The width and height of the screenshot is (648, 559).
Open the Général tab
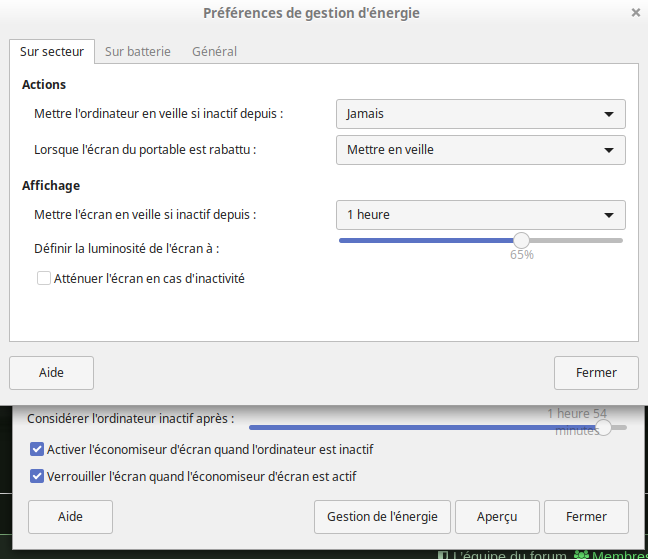click(214, 51)
